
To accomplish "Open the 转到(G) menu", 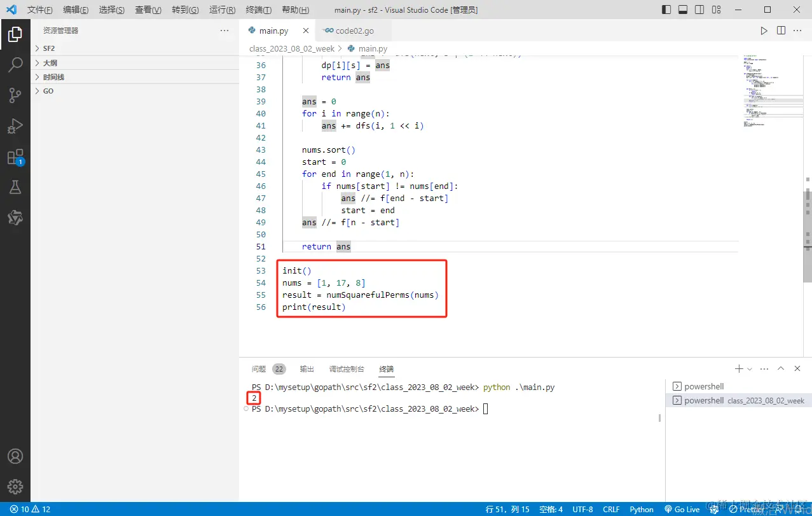I will coord(185,10).
